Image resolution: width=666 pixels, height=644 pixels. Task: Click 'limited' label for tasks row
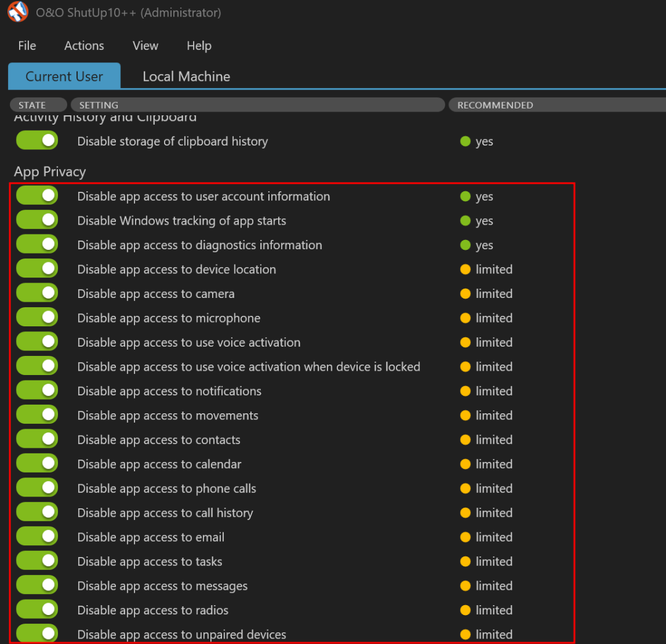pos(494,561)
